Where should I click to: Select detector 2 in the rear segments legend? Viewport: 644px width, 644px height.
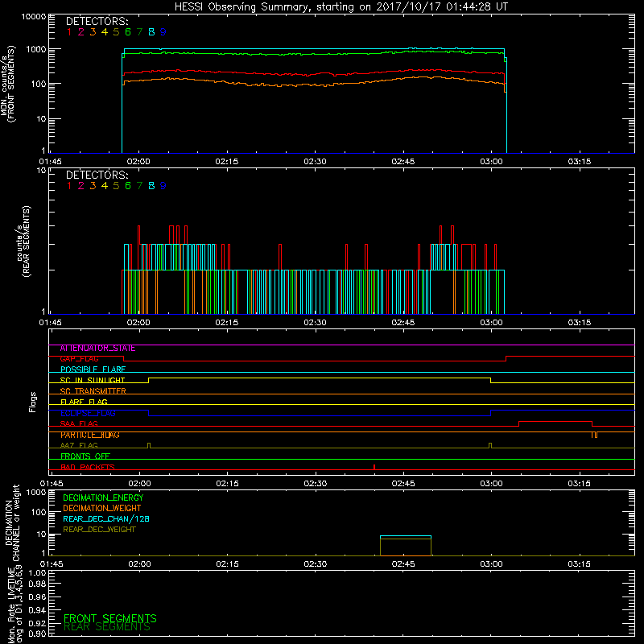81,186
